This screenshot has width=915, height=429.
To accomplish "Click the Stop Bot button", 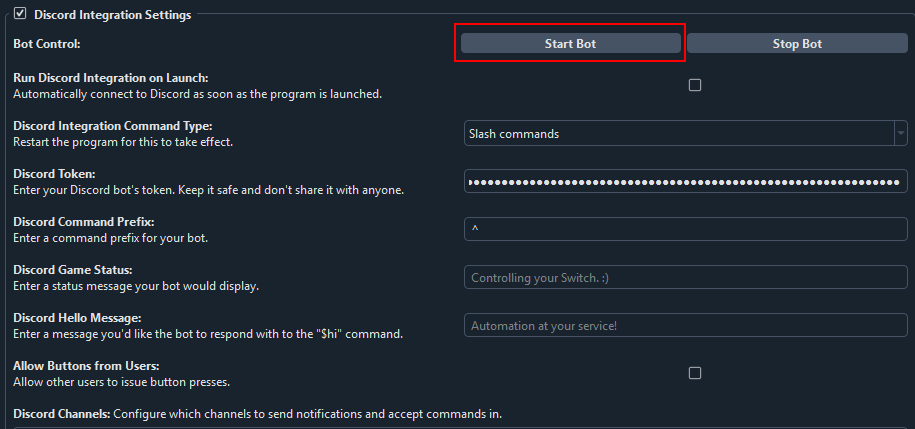I will [x=797, y=44].
